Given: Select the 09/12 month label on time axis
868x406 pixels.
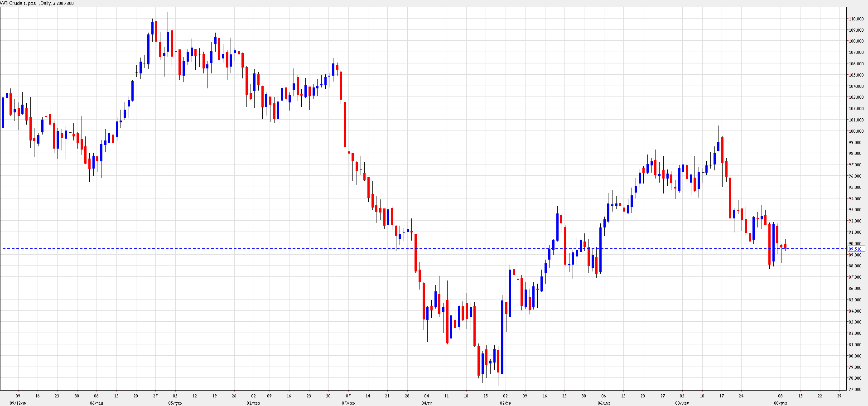Looking at the screenshot, I should tap(18, 403).
